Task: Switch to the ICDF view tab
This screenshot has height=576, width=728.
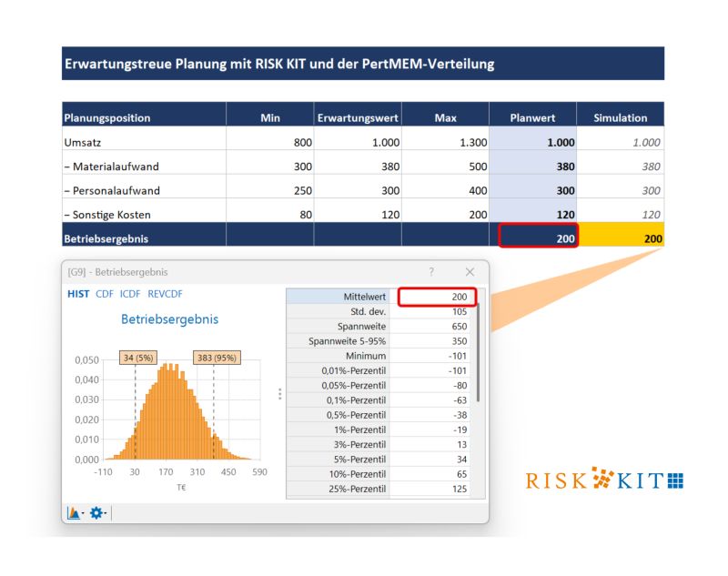Action: [130, 294]
